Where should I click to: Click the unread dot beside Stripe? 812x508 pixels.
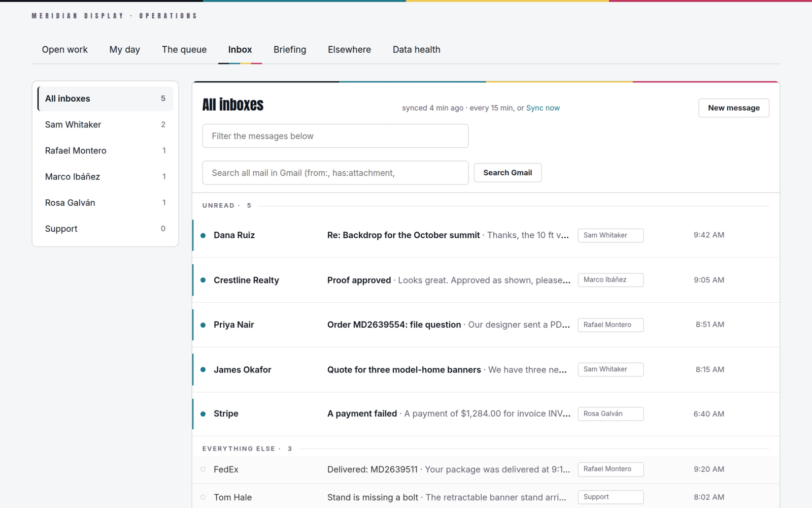(x=203, y=414)
